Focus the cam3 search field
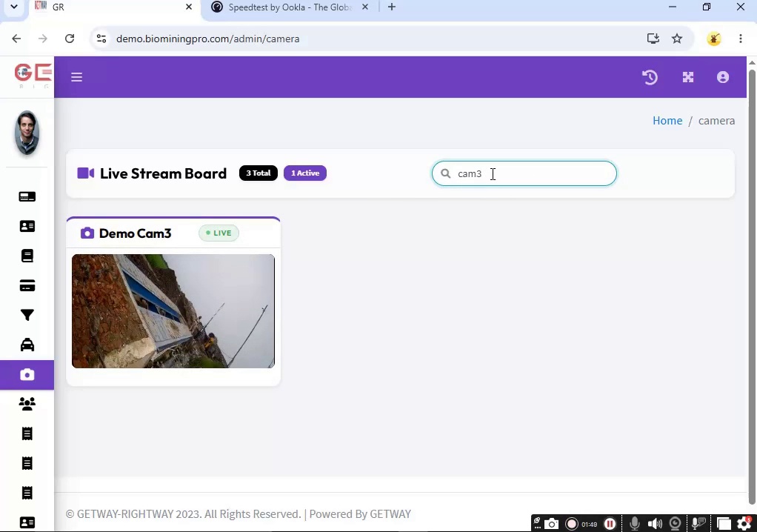Screen dimensions: 757x532 point(524,173)
